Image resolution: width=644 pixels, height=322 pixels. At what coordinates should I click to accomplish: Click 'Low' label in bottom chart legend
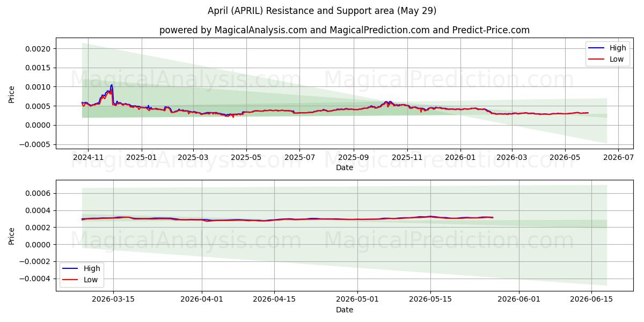pyautogui.click(x=91, y=280)
